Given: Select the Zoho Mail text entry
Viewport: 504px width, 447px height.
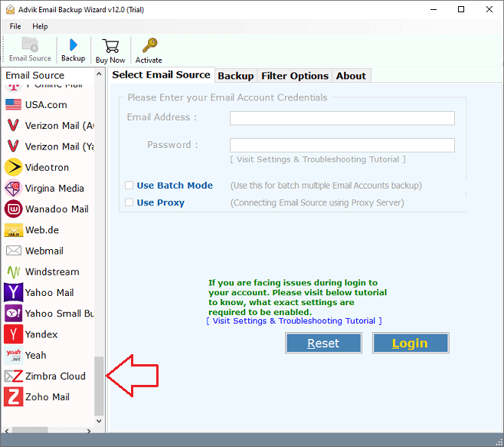Looking at the screenshot, I should 47,397.
